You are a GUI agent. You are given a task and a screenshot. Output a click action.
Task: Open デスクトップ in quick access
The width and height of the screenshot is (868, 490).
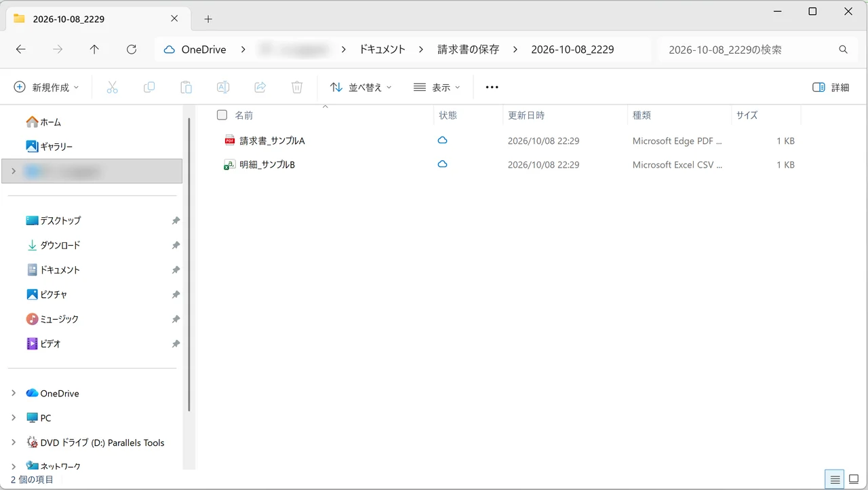(53, 221)
